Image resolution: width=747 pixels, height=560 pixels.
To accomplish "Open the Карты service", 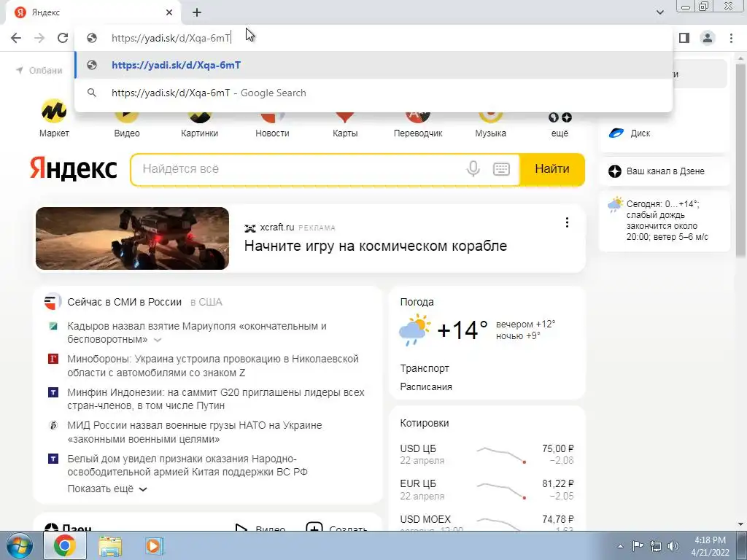I will pyautogui.click(x=345, y=125).
